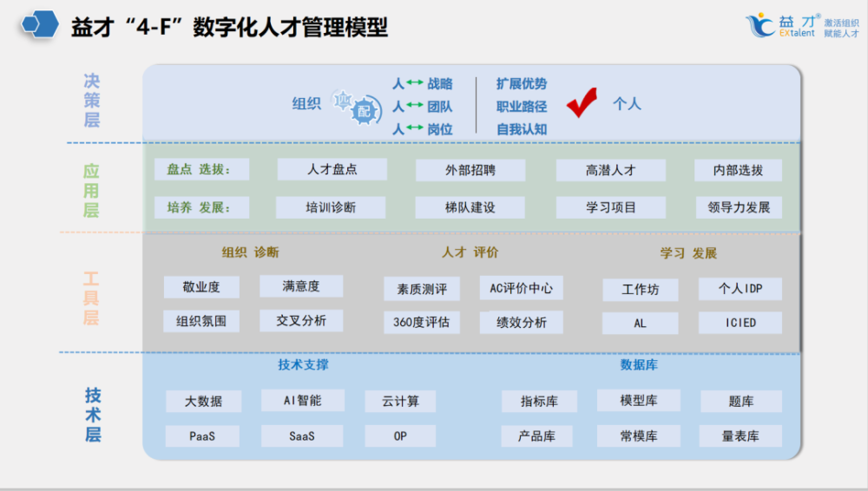Screen dimensions: 868x491
Task: Click the 人才 评价 heading
Action: click(x=470, y=252)
